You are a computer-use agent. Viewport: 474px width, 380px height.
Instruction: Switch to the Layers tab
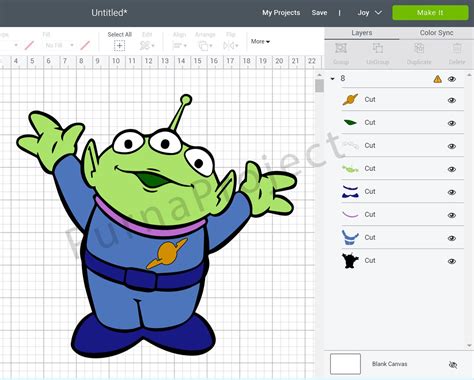[362, 33]
